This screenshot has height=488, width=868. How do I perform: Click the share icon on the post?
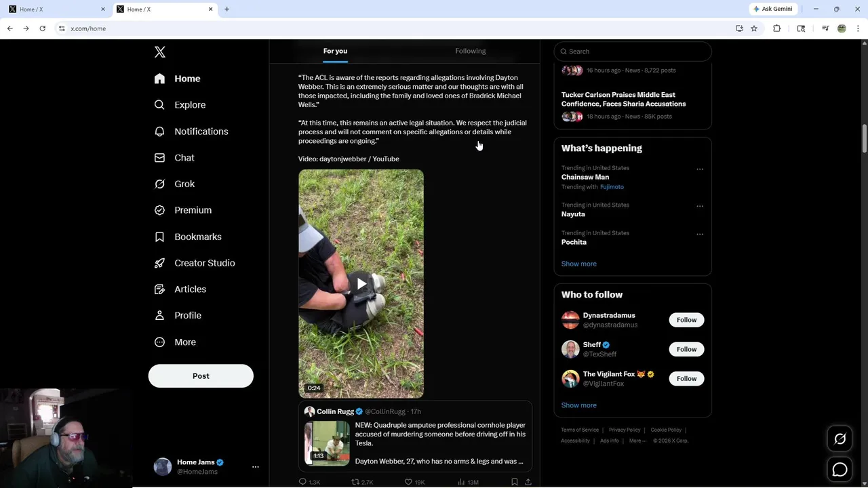528,482
